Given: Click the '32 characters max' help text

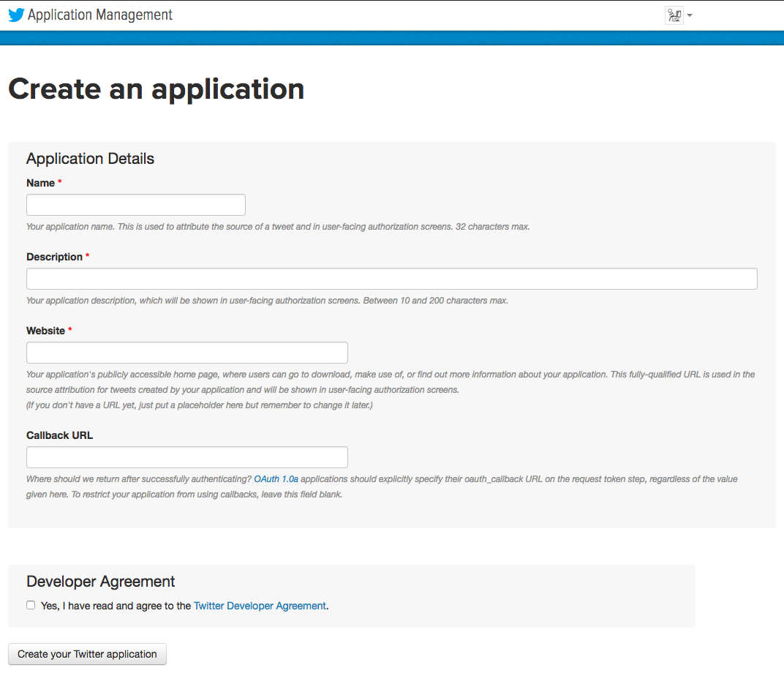Looking at the screenshot, I should 492,227.
